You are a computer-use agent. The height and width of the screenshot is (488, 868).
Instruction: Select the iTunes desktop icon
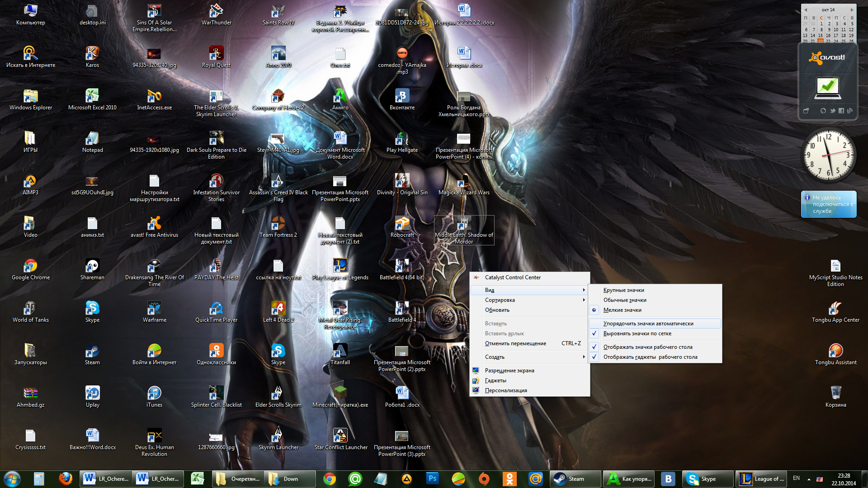(x=154, y=397)
